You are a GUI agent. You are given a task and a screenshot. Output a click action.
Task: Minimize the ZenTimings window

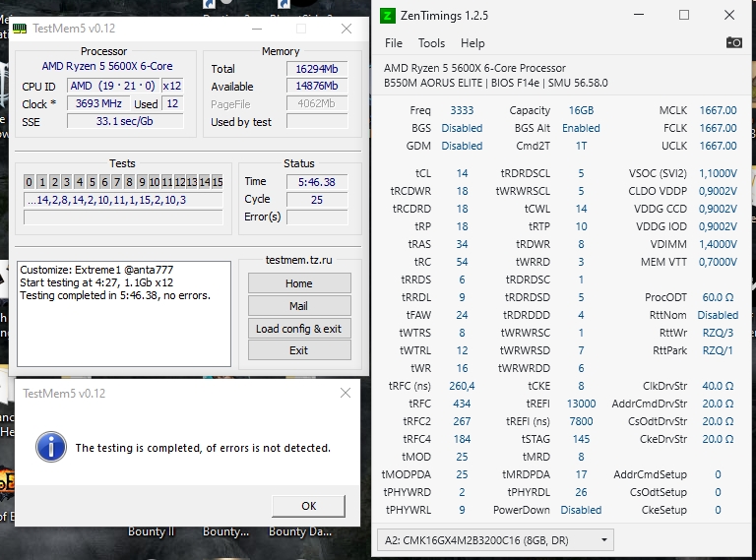point(639,15)
